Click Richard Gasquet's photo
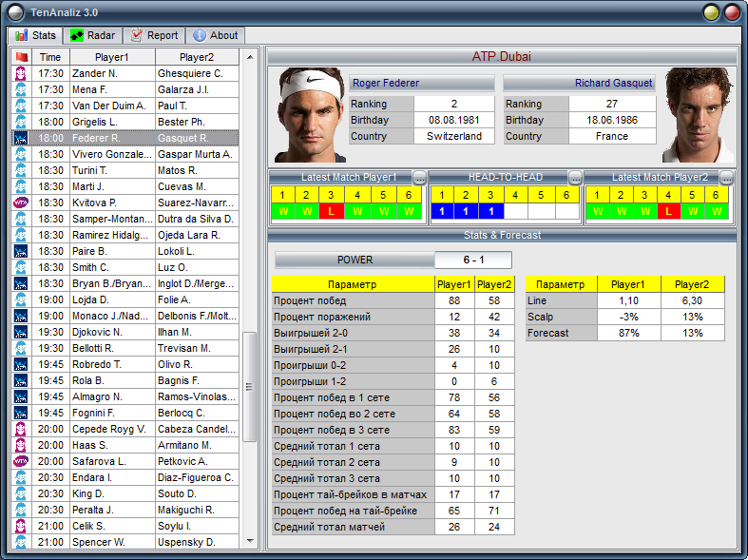 pos(698,115)
